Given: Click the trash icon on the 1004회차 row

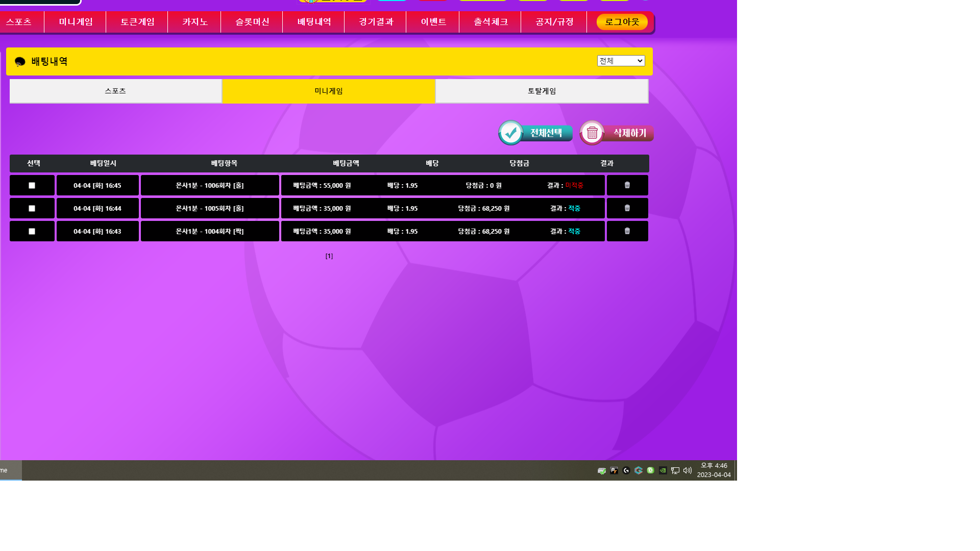Looking at the screenshot, I should point(627,231).
